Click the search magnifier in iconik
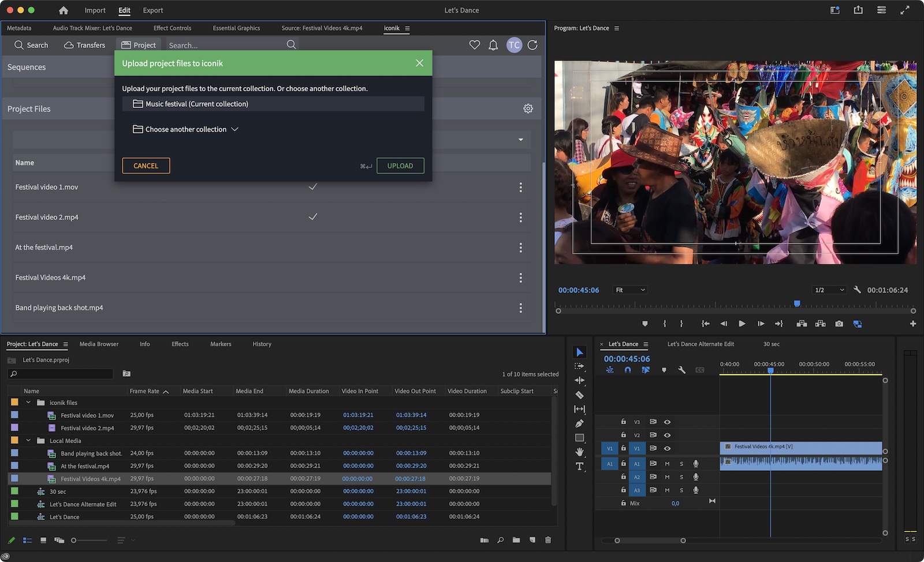 (291, 45)
